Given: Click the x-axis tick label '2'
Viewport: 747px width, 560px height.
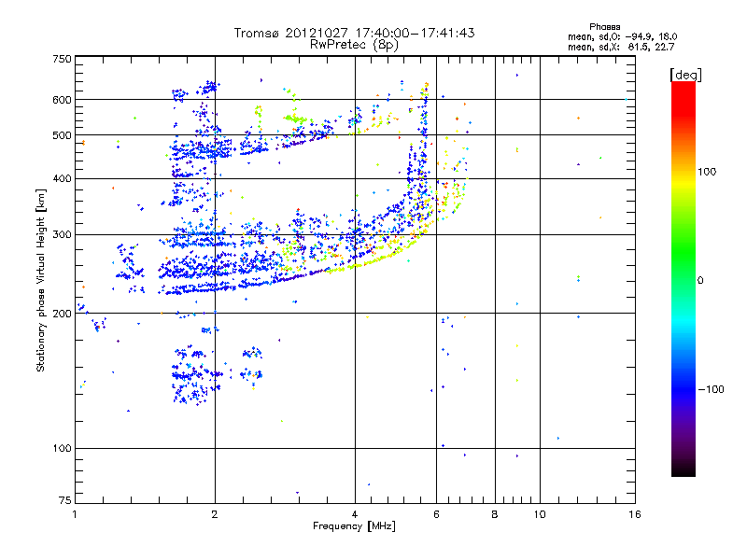Looking at the screenshot, I should pyautogui.click(x=215, y=514).
